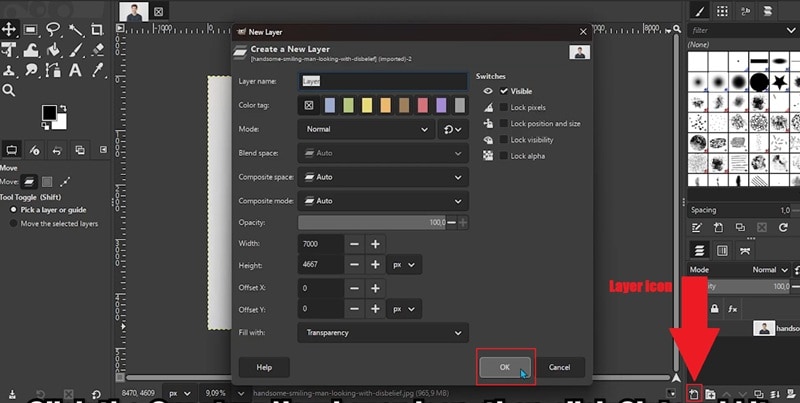Choose the yellow color tag
The height and width of the screenshot is (403, 800).
[x=367, y=105]
